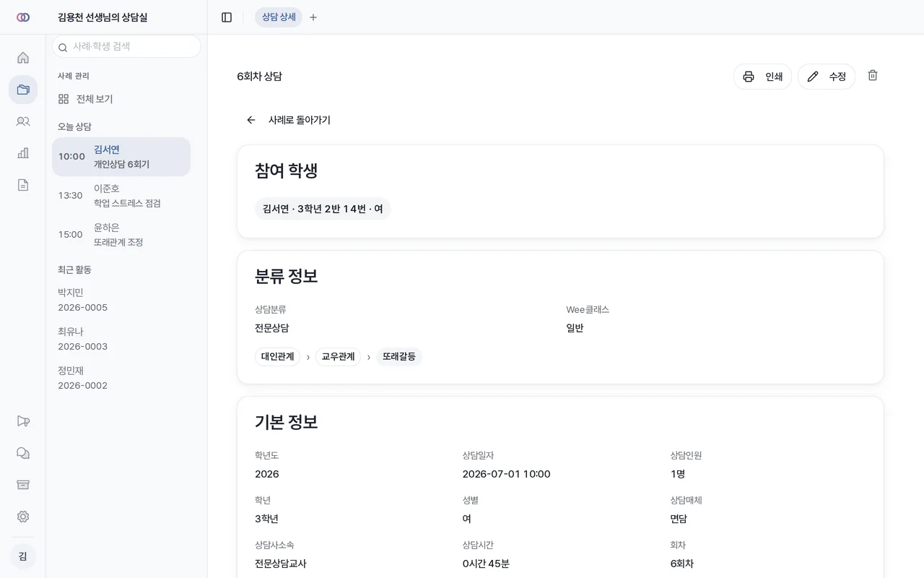Toggle the sidebar panel icon
The width and height of the screenshot is (924, 578).
(x=227, y=17)
